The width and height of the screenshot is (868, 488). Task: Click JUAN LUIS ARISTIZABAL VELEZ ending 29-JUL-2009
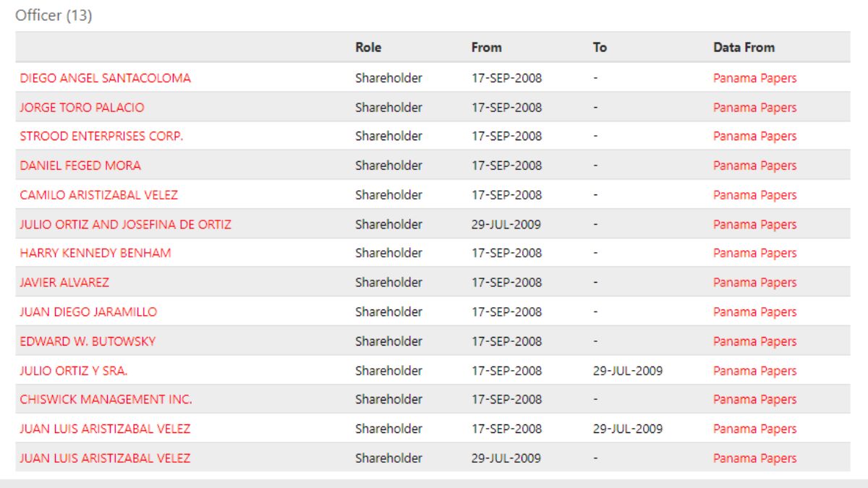[105, 429]
